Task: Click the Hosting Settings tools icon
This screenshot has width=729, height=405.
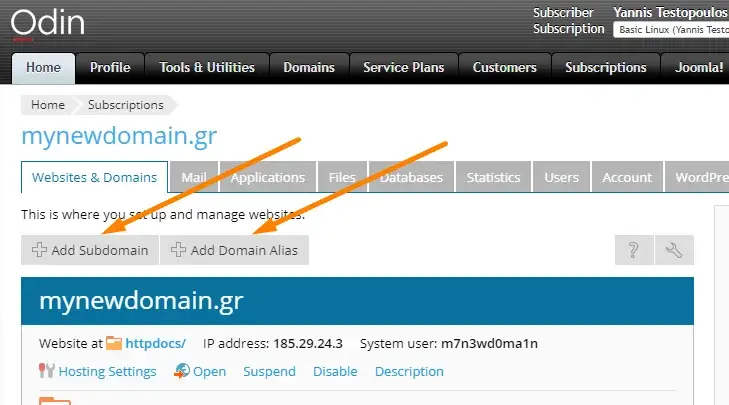Action: tap(46, 371)
